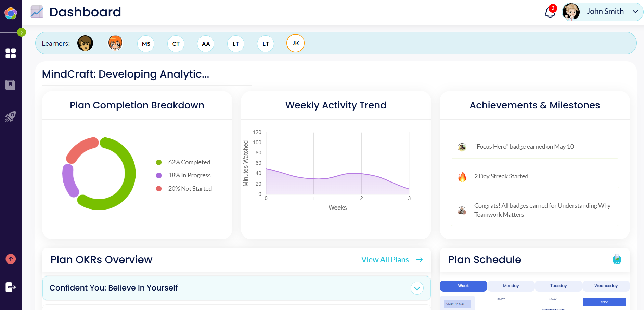Launch the rocket icon in the sidebar
The width and height of the screenshot is (644, 310).
coord(11,117)
